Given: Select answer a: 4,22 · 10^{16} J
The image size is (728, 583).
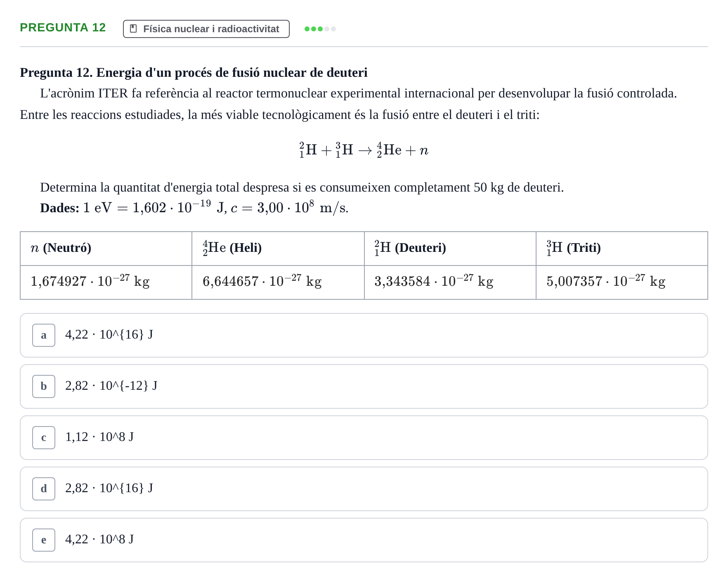Looking at the screenshot, I should [364, 335].
